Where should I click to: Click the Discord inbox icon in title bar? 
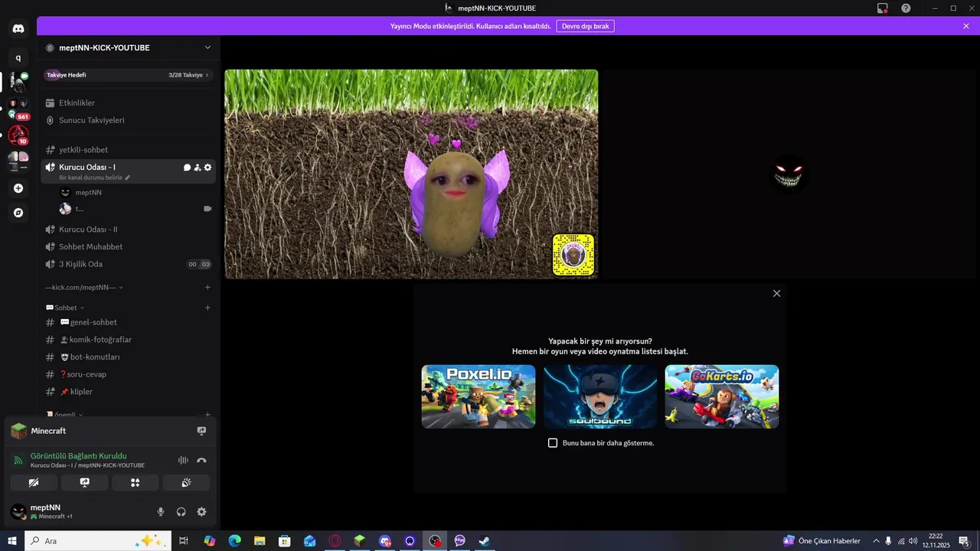click(883, 8)
